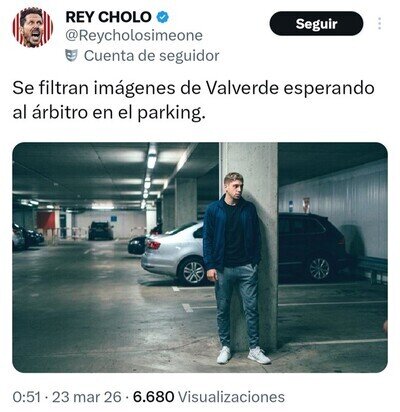Open the three-dot more options menu

[379, 23]
